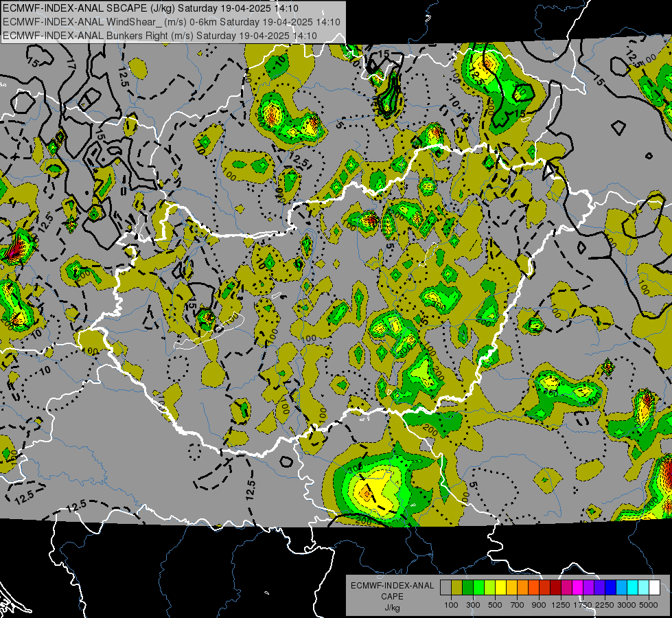Image resolution: width=672 pixels, height=618 pixels.
Task: Select the bright green legend swatch
Action: tap(478, 588)
